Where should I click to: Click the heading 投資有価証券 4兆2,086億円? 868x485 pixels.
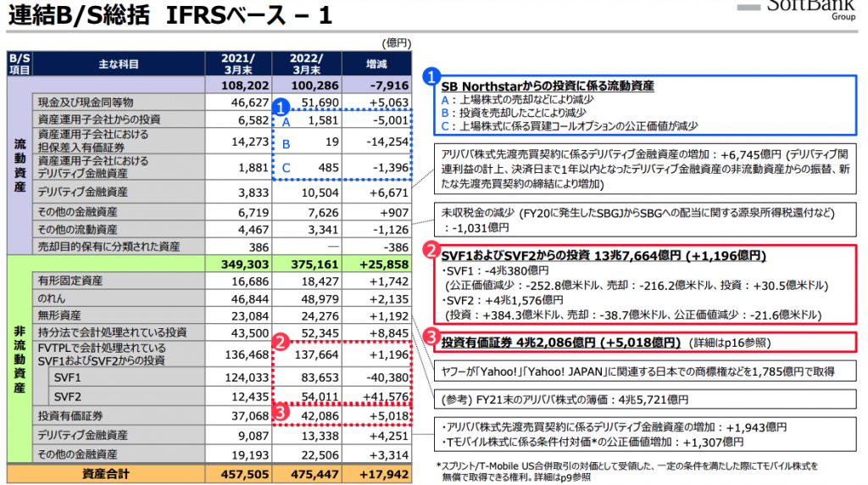click(560, 343)
